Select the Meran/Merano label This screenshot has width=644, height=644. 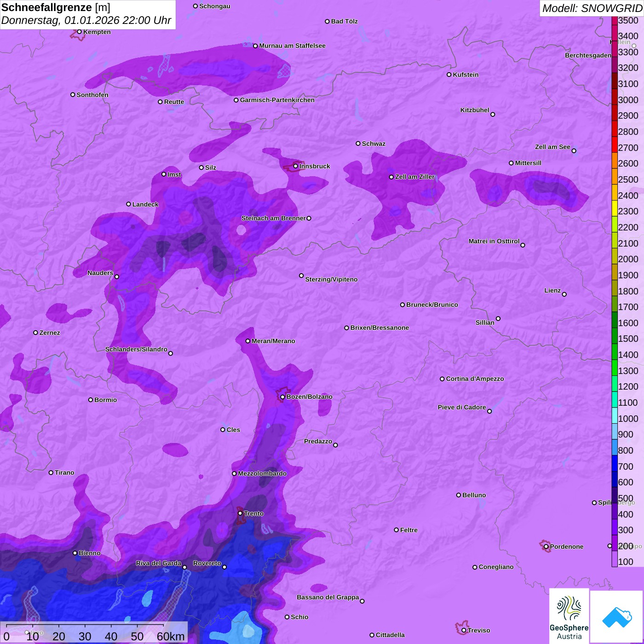[274, 341]
